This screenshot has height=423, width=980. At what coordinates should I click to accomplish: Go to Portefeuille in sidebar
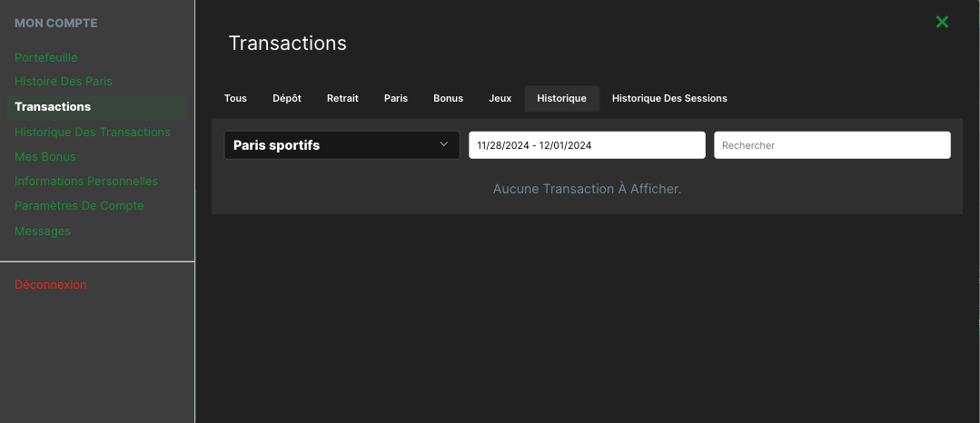pos(46,57)
